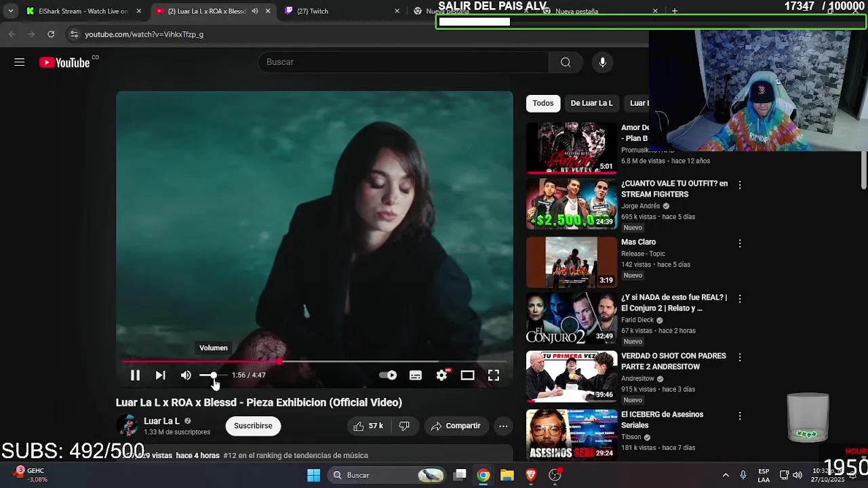Enter fullscreen mode
The width and height of the screenshot is (868, 488).
494,375
